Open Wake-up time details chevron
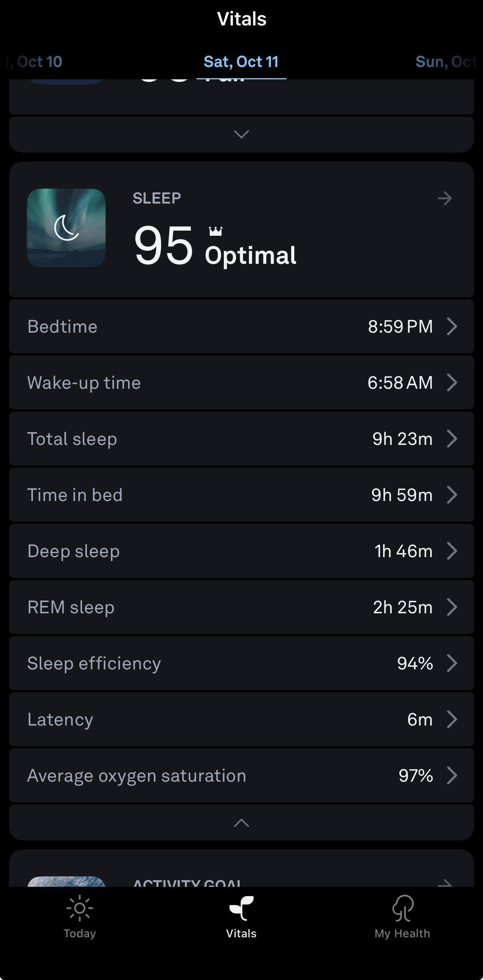Image resolution: width=483 pixels, height=980 pixels. click(452, 382)
